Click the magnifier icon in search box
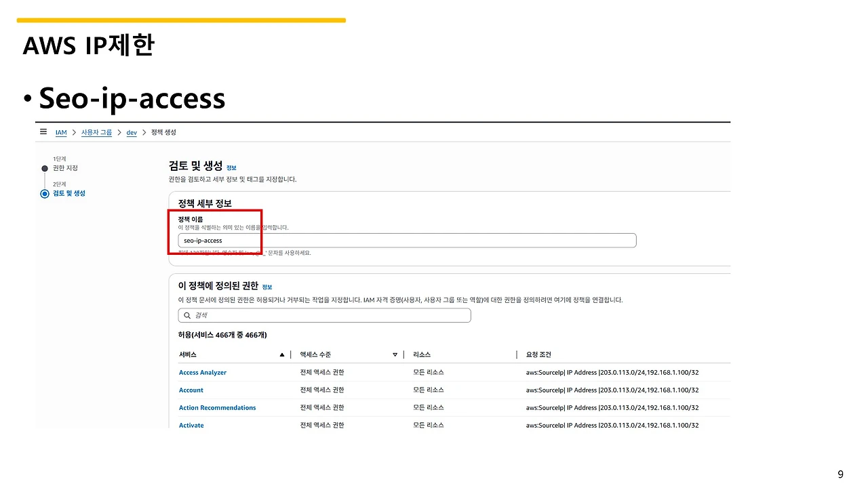Image resolution: width=868 pixels, height=488 pixels. pos(186,316)
